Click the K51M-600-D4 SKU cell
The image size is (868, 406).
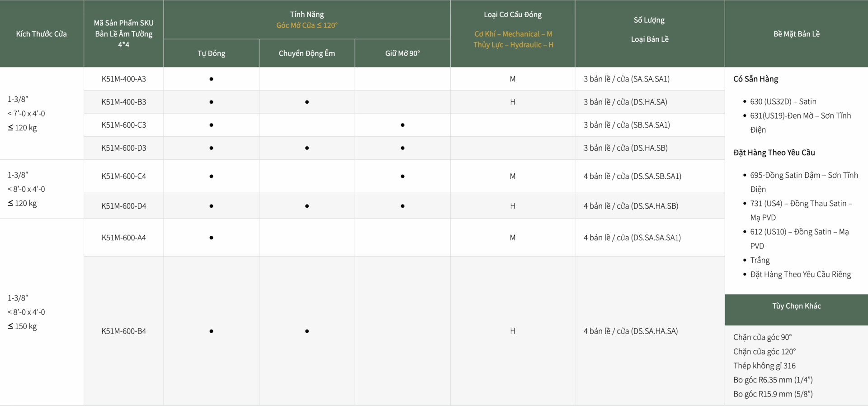coord(123,206)
